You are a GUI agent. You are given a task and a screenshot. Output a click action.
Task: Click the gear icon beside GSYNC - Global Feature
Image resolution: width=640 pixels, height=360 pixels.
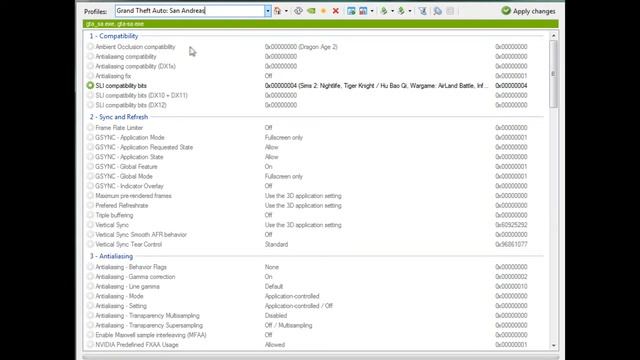[x=90, y=167]
